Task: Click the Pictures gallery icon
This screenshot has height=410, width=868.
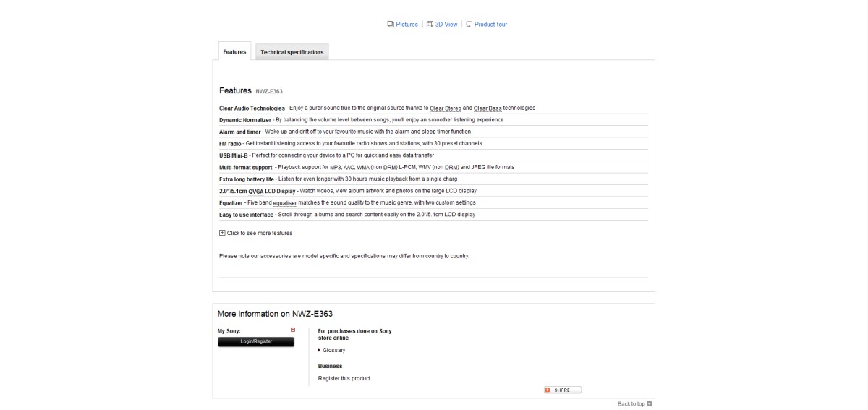Action: [x=391, y=25]
